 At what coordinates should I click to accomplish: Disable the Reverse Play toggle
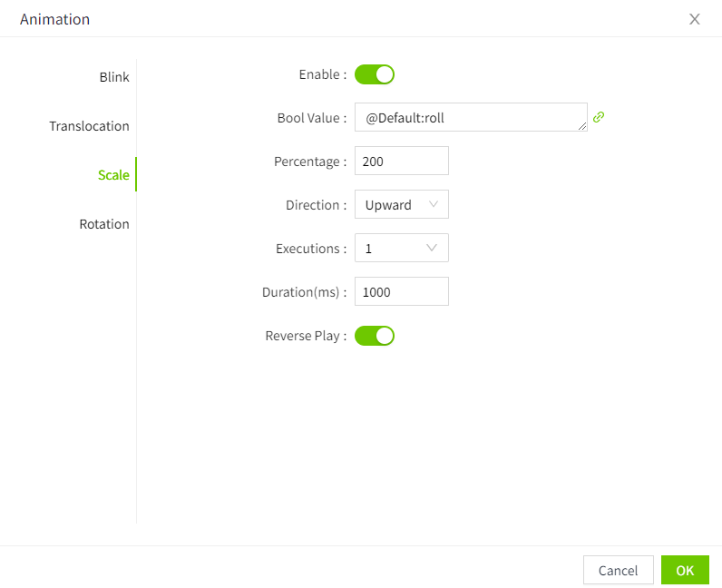(x=375, y=336)
